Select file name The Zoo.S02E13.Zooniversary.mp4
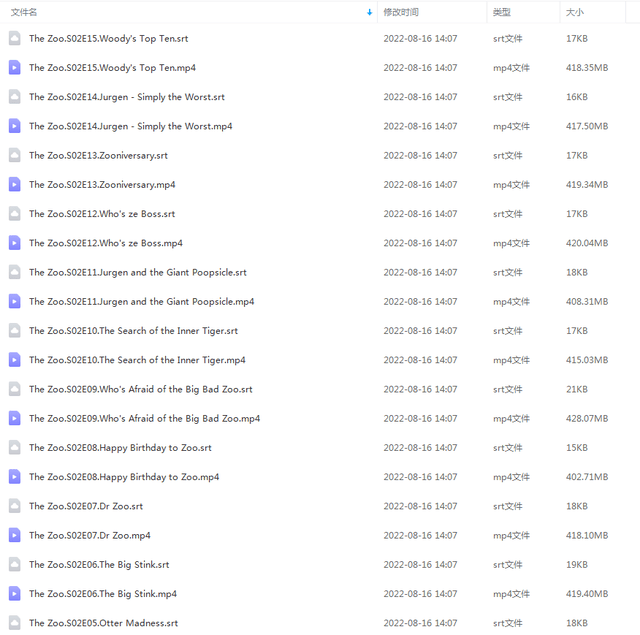 (102, 185)
